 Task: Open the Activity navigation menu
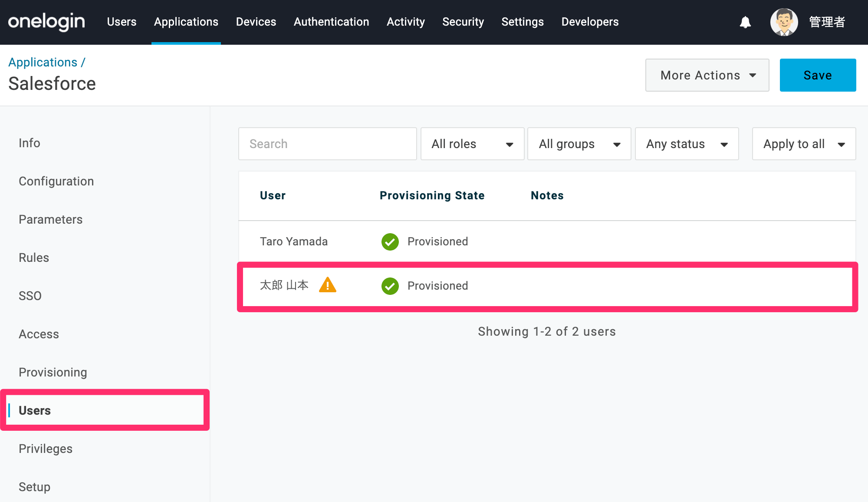tap(406, 22)
